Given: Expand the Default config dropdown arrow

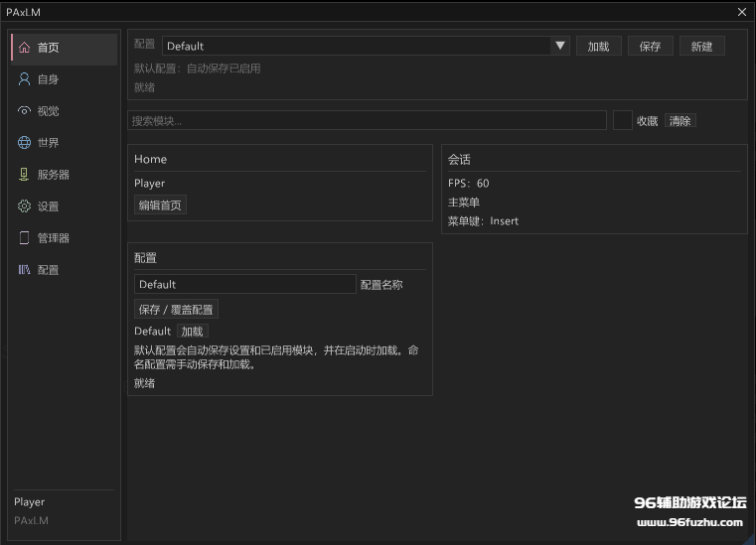Looking at the screenshot, I should click(x=559, y=46).
